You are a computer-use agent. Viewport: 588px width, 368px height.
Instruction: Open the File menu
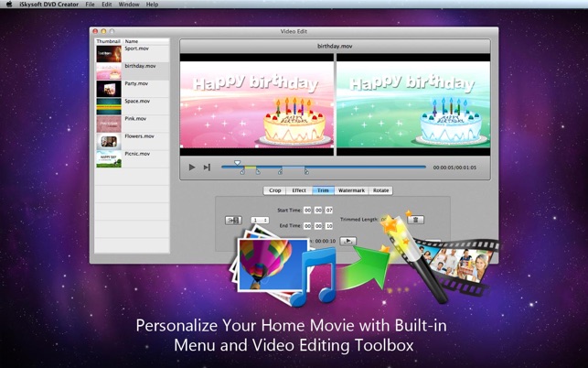click(90, 5)
